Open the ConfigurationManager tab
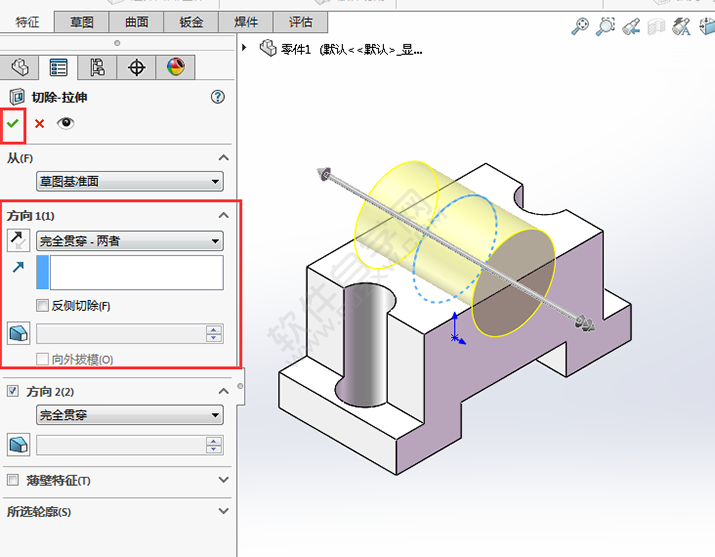The width and height of the screenshot is (715, 557). tap(97, 67)
